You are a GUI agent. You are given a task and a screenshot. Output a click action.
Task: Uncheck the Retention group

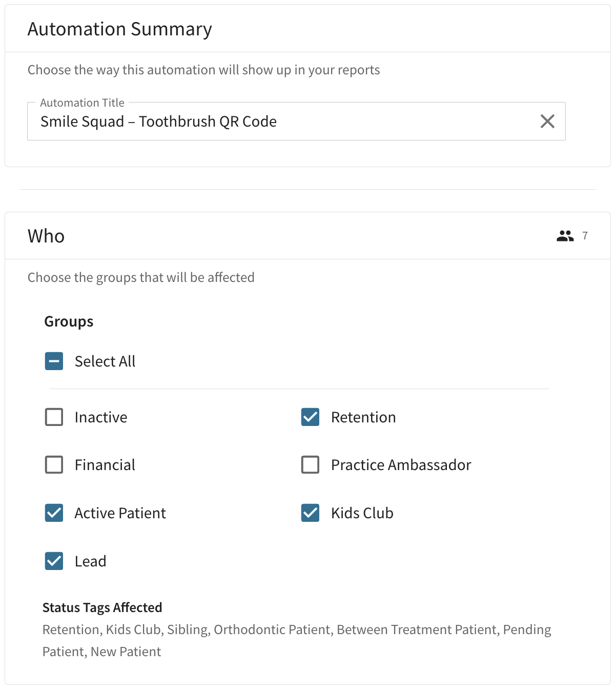(x=310, y=417)
